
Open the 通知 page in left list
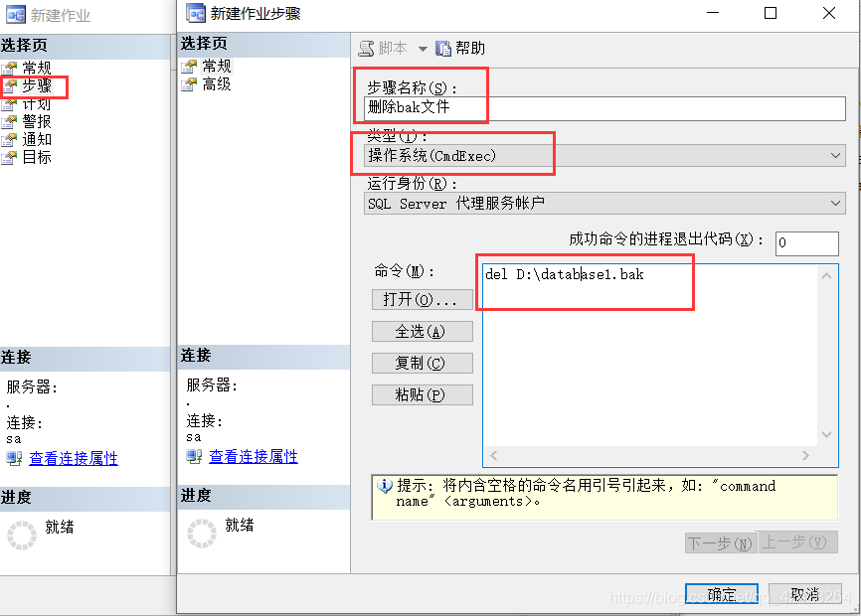(x=36, y=139)
